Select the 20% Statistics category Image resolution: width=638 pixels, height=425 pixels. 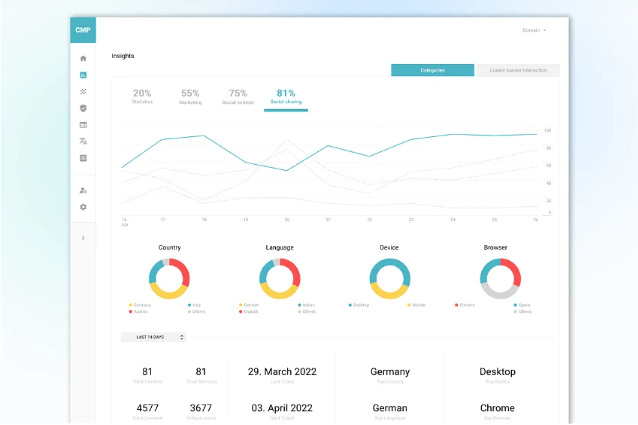pos(142,96)
